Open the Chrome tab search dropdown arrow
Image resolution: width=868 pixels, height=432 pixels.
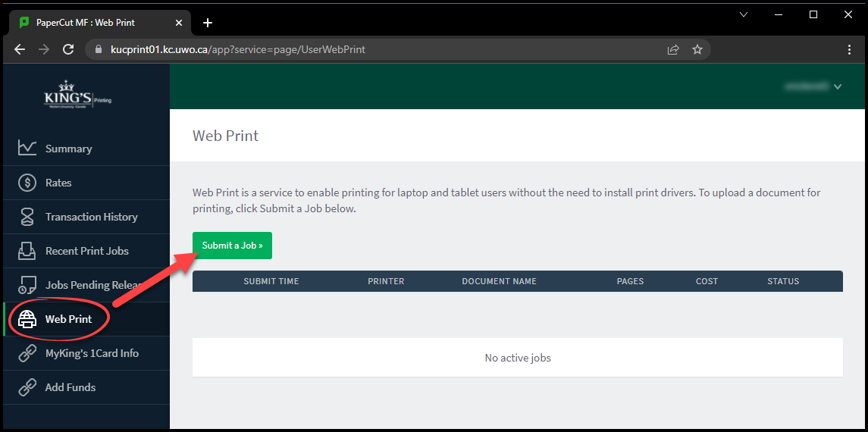[x=743, y=14]
